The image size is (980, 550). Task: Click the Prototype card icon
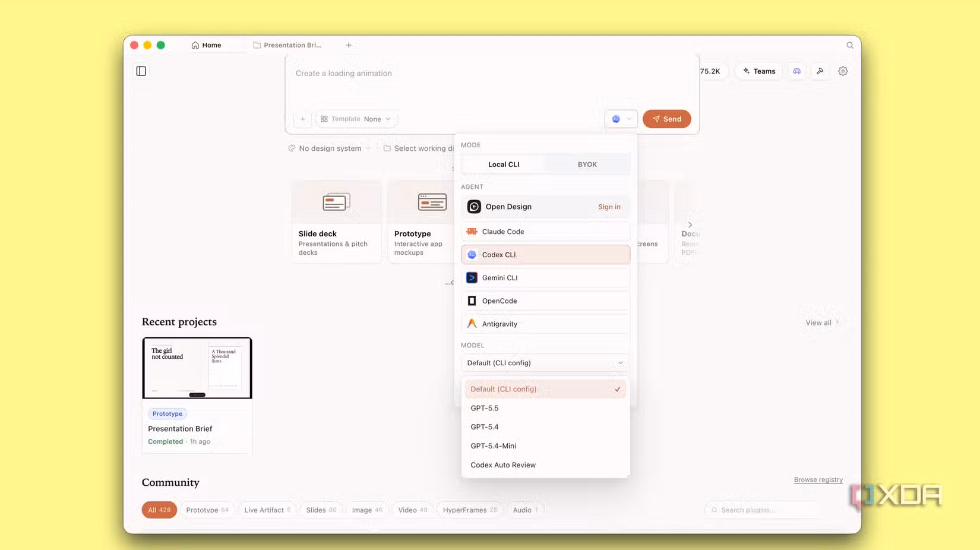[x=432, y=202]
